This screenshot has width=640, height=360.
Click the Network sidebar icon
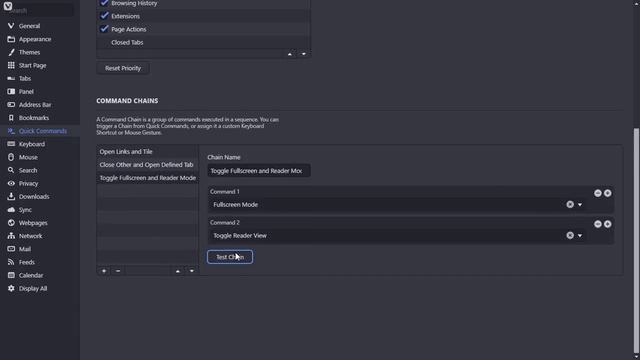click(11, 236)
